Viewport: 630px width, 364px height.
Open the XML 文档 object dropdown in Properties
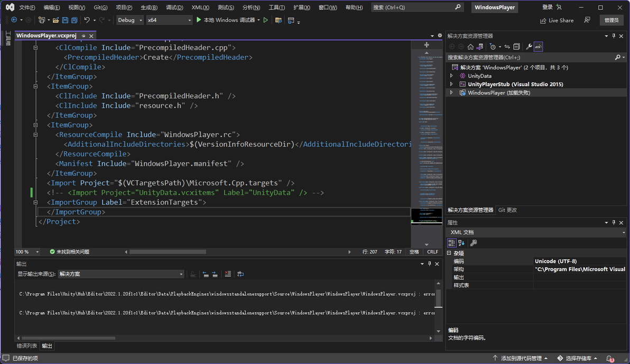pyautogui.click(x=537, y=232)
